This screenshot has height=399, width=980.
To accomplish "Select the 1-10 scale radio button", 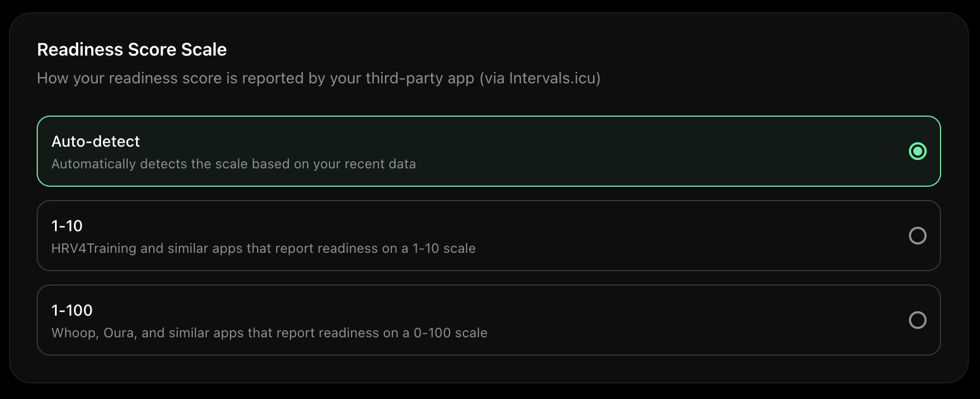I will [x=917, y=236].
